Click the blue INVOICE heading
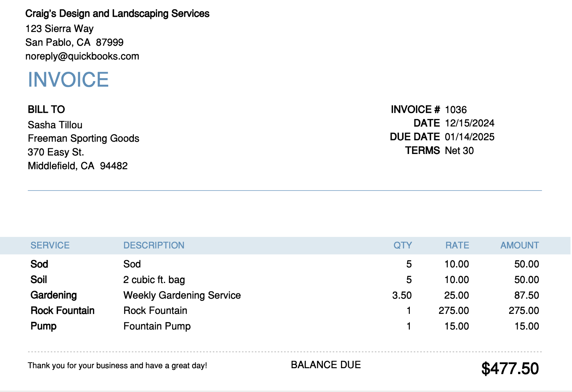 tap(68, 80)
